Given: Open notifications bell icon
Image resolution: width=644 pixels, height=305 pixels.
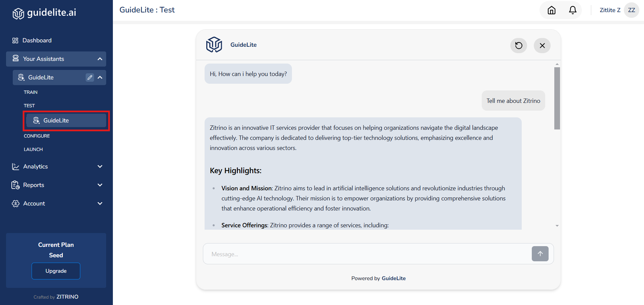Looking at the screenshot, I should coord(573,10).
